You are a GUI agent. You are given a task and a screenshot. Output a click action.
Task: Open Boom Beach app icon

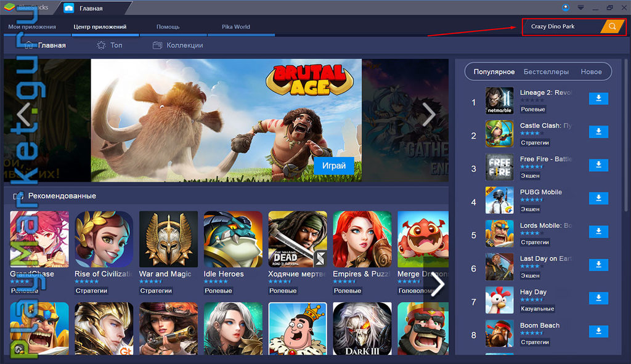(x=499, y=333)
